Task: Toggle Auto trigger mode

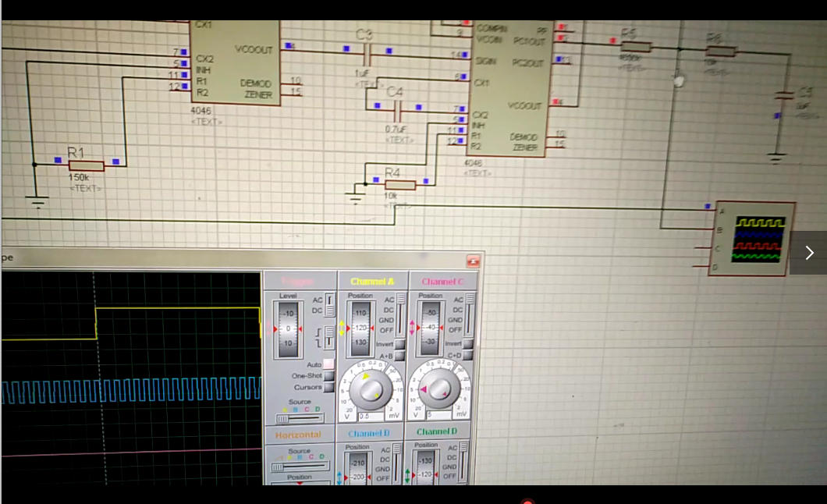Action: tap(328, 364)
